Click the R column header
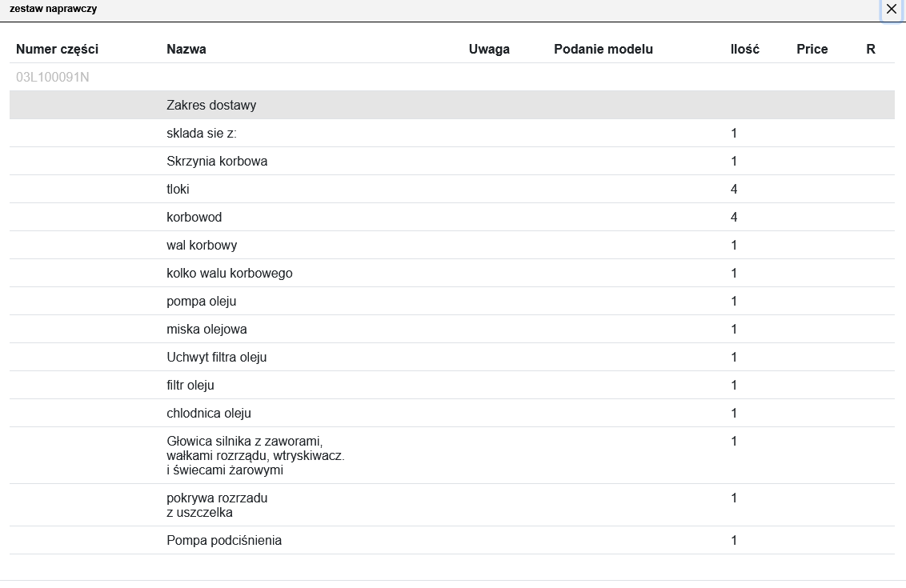 (x=871, y=49)
